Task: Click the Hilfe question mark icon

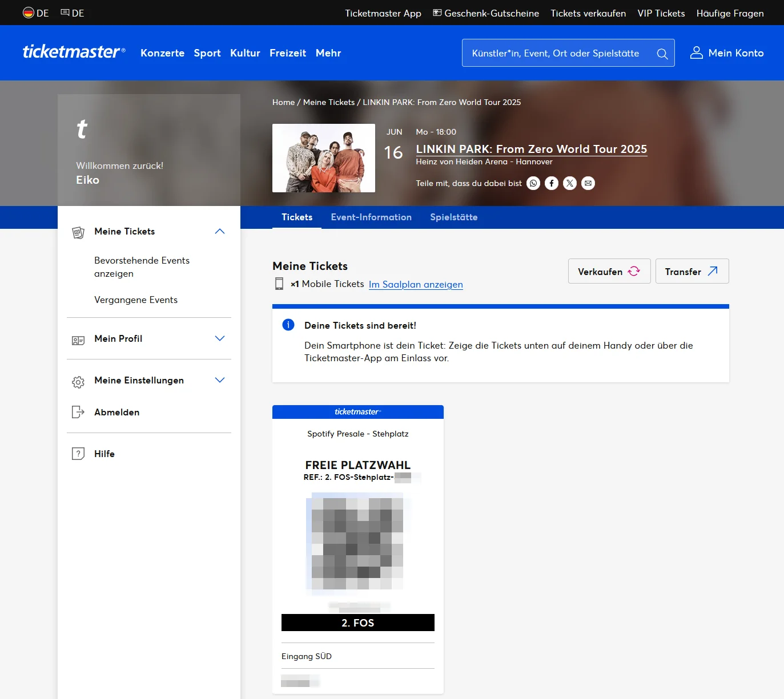Action: 78,454
